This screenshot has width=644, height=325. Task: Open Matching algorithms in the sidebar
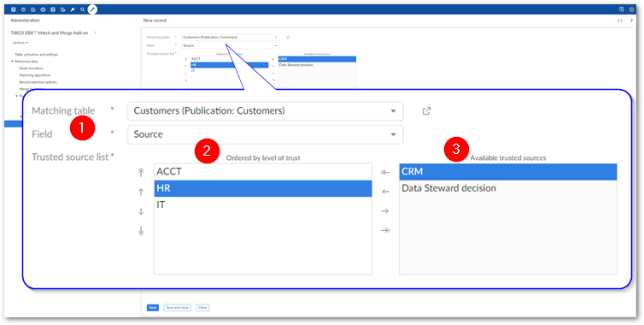(35, 75)
